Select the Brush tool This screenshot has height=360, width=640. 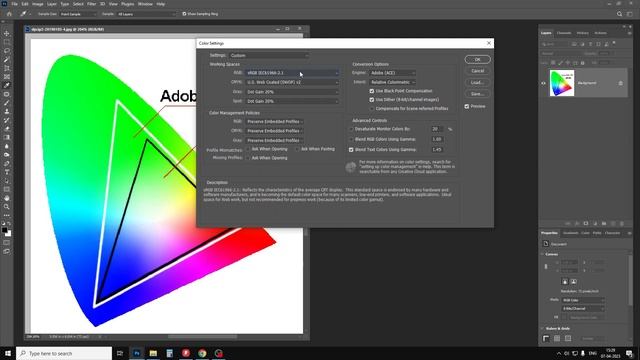7,102
